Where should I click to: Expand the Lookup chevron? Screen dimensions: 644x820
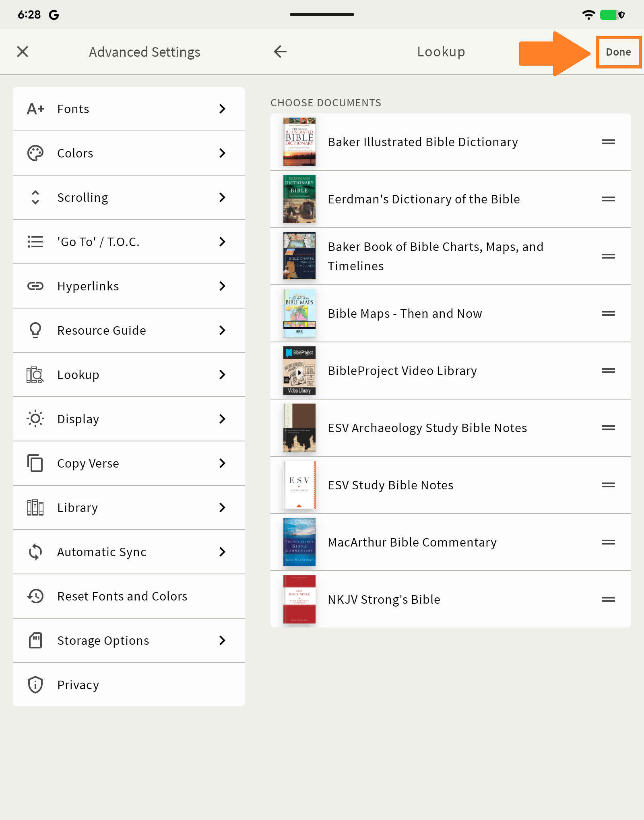222,375
